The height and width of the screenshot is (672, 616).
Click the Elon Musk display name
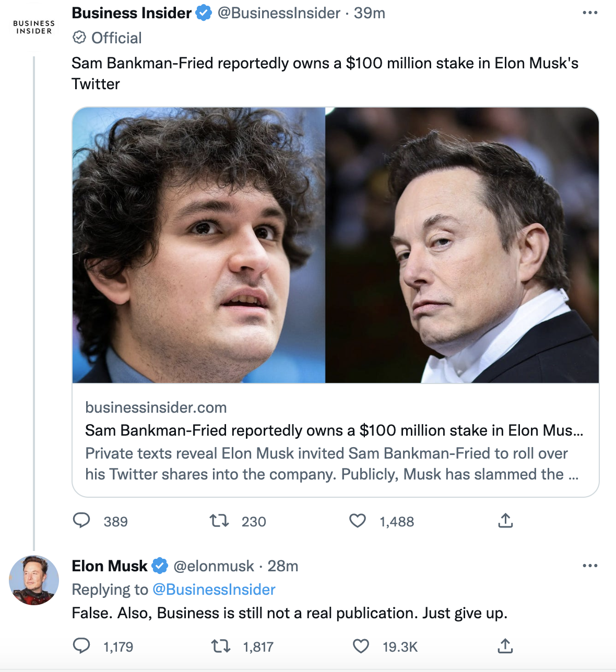click(x=110, y=566)
